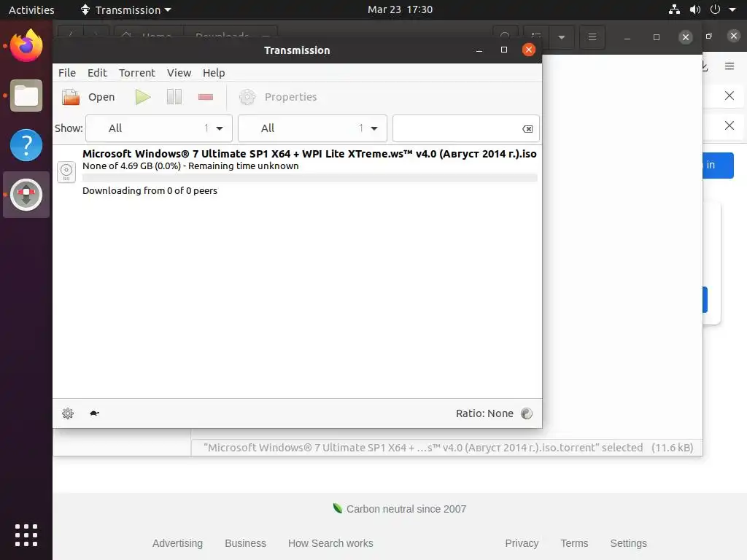Click Transmission icon in the dock
This screenshot has height=560, width=747.
coord(26,195)
